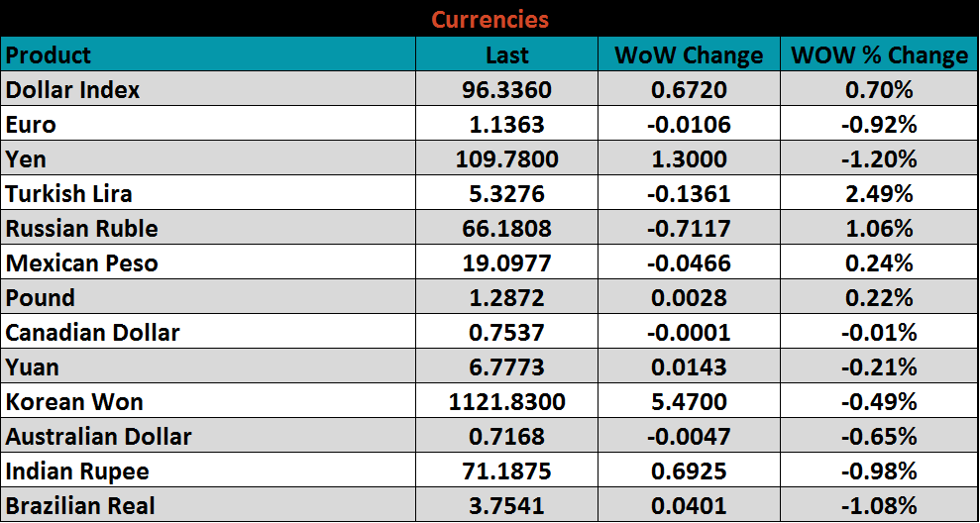The width and height of the screenshot is (980, 523).
Task: Click the Canadian Dollar row label
Action: (x=93, y=333)
